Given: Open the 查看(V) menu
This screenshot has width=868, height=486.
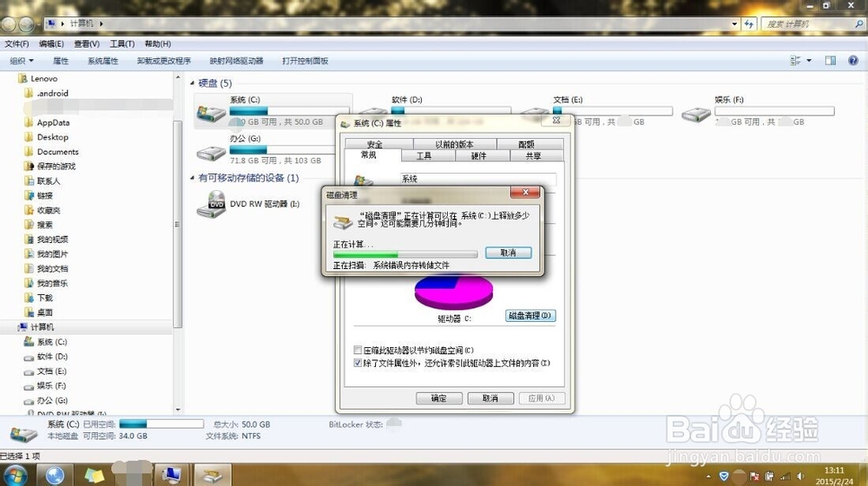Looking at the screenshot, I should [86, 43].
